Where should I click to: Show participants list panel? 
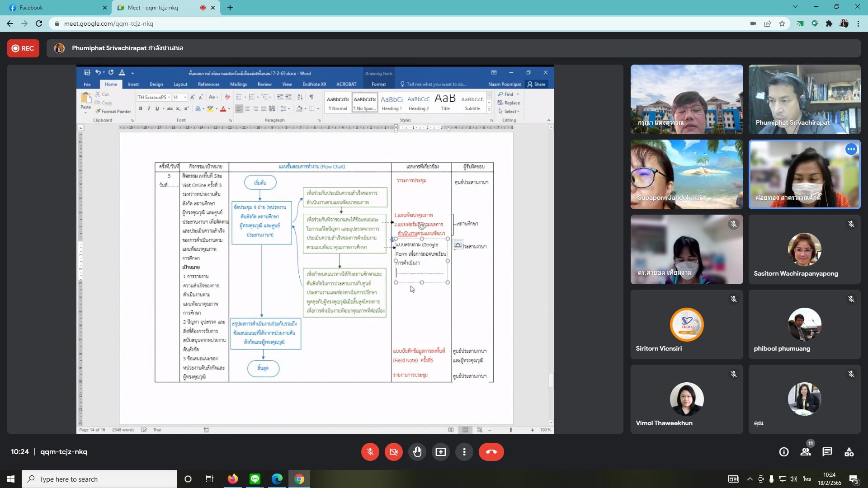pyautogui.click(x=806, y=452)
